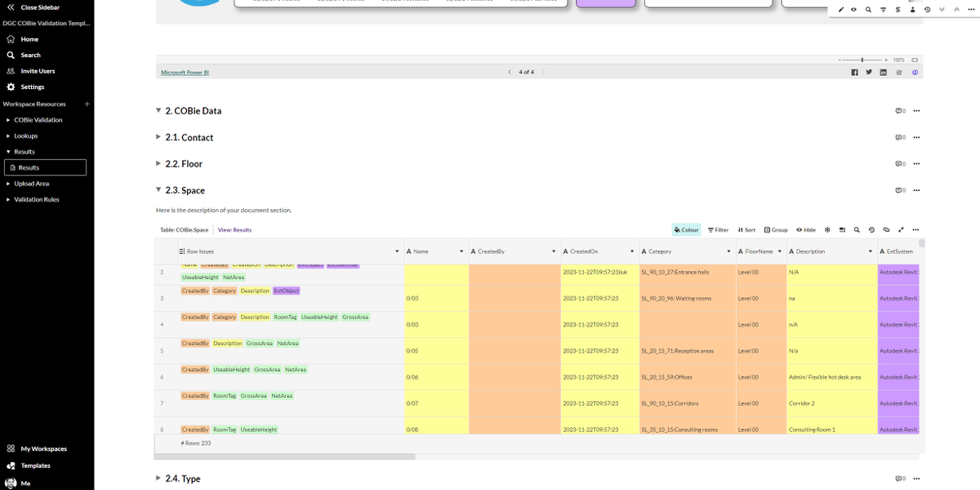
Task: Toggle Colour mode on table
Action: pos(687,230)
